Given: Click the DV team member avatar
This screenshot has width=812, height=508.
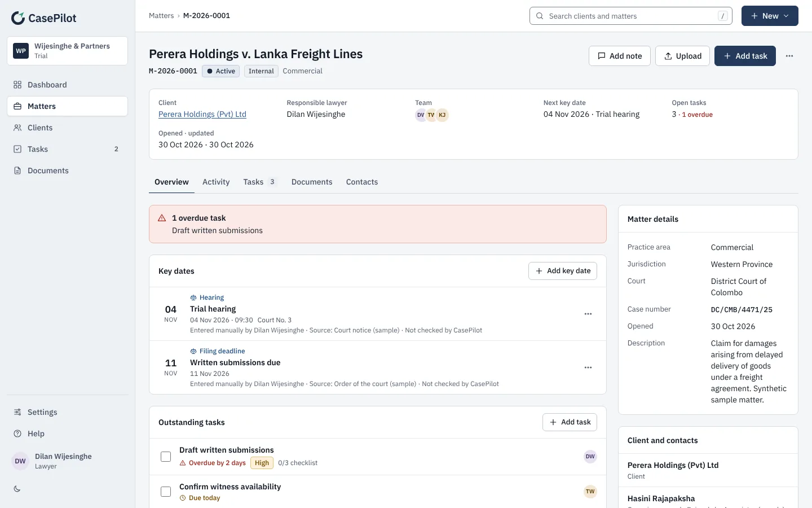Looking at the screenshot, I should 421,115.
